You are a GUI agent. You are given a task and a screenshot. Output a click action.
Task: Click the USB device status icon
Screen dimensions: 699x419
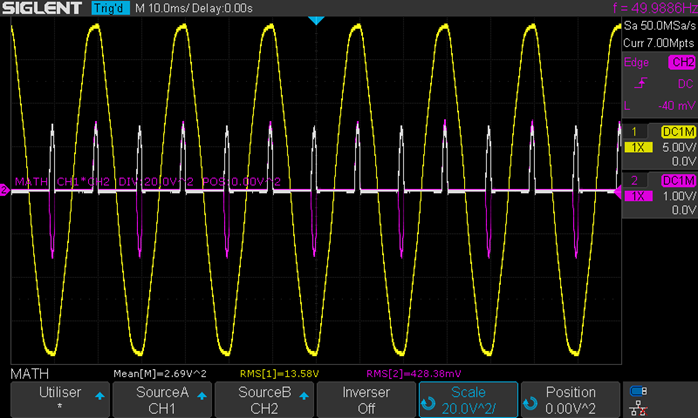(638, 391)
